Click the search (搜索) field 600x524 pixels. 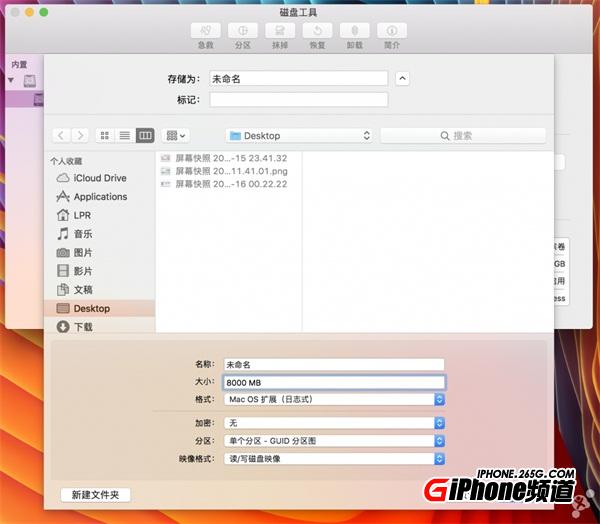[463, 135]
